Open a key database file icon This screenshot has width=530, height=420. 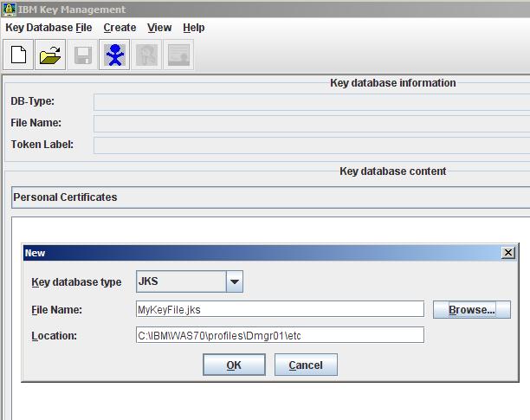50,55
